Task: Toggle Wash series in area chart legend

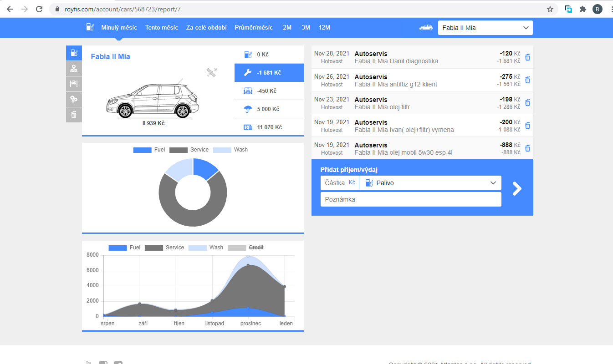Action: click(x=206, y=248)
